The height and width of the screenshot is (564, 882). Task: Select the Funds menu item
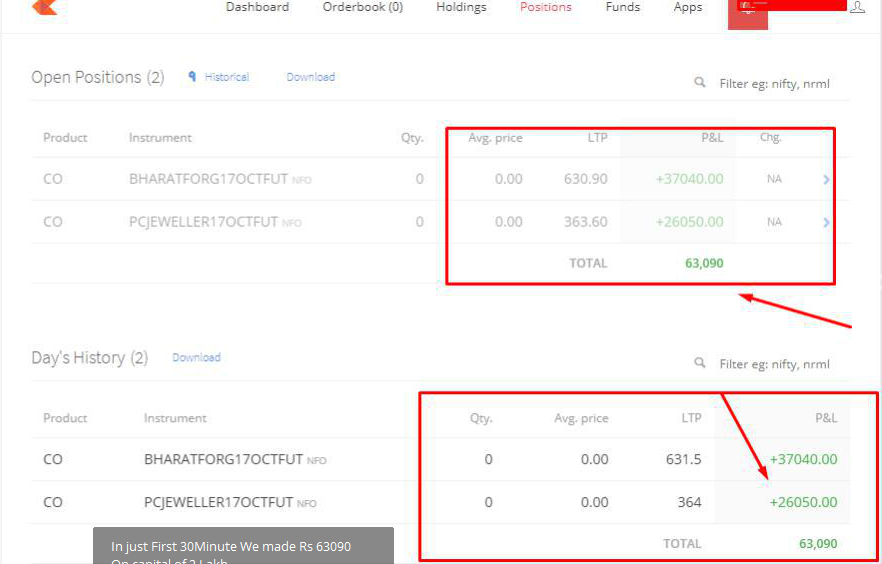[x=622, y=7]
